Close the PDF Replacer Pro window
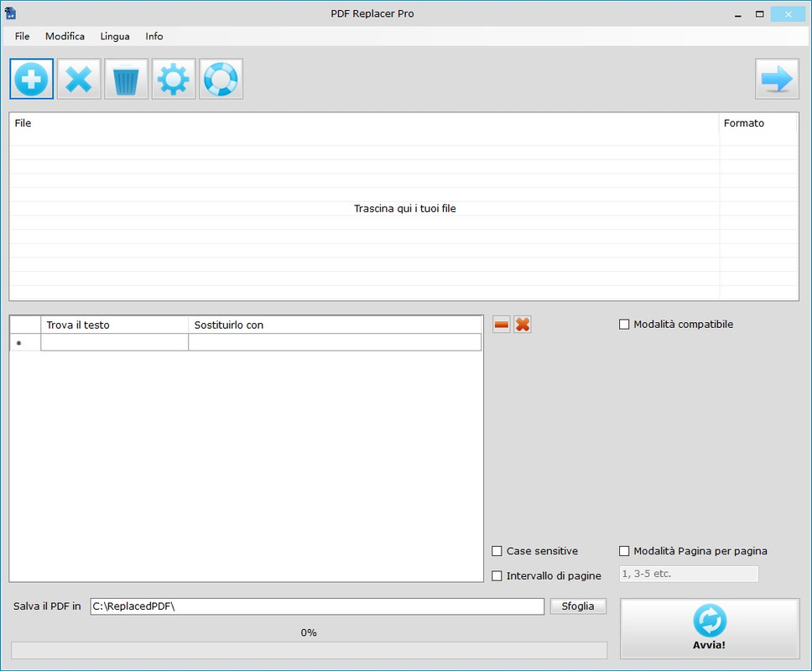The height and width of the screenshot is (671, 812). pyautogui.click(x=788, y=14)
